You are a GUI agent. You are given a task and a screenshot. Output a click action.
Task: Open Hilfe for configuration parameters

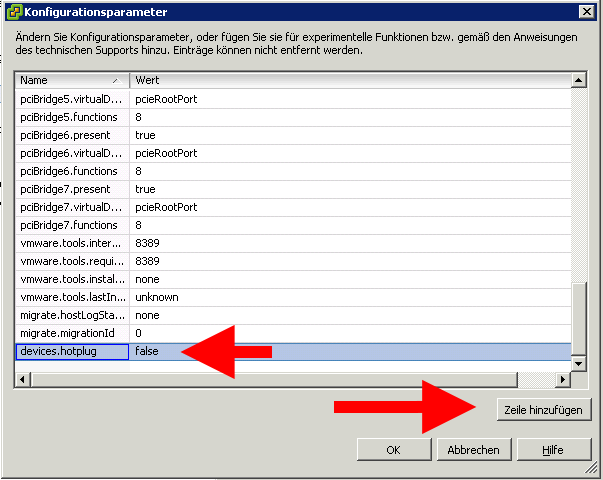pos(552,450)
